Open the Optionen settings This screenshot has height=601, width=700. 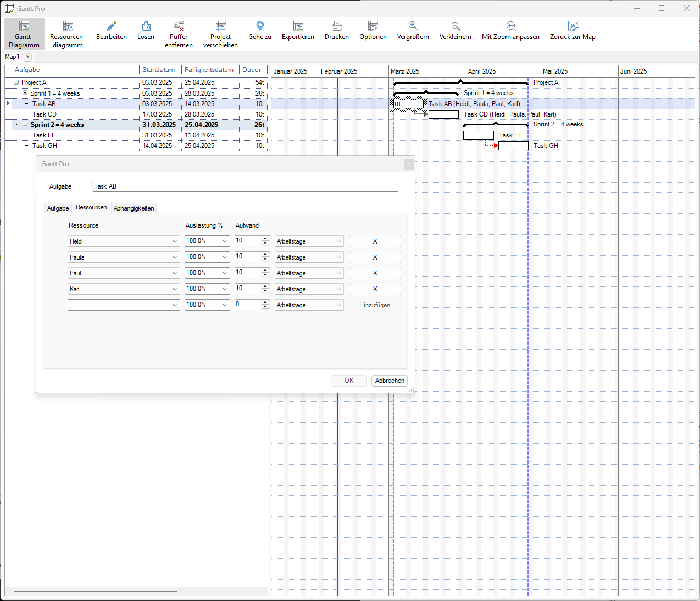pos(373,30)
